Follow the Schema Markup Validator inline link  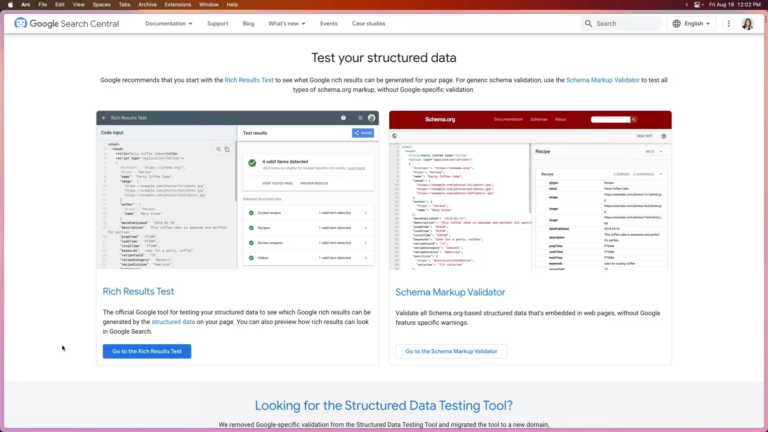[602, 80]
